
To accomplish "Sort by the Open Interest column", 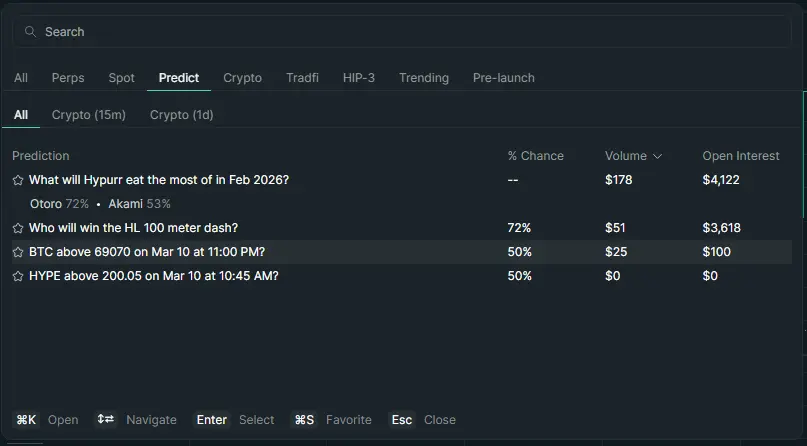I will coord(740,156).
